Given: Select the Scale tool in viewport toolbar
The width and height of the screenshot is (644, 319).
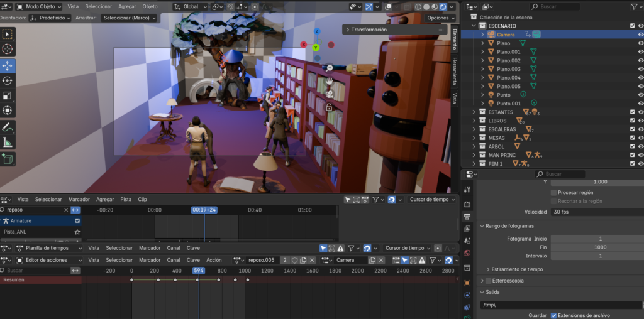Looking at the screenshot, I should (x=8, y=96).
